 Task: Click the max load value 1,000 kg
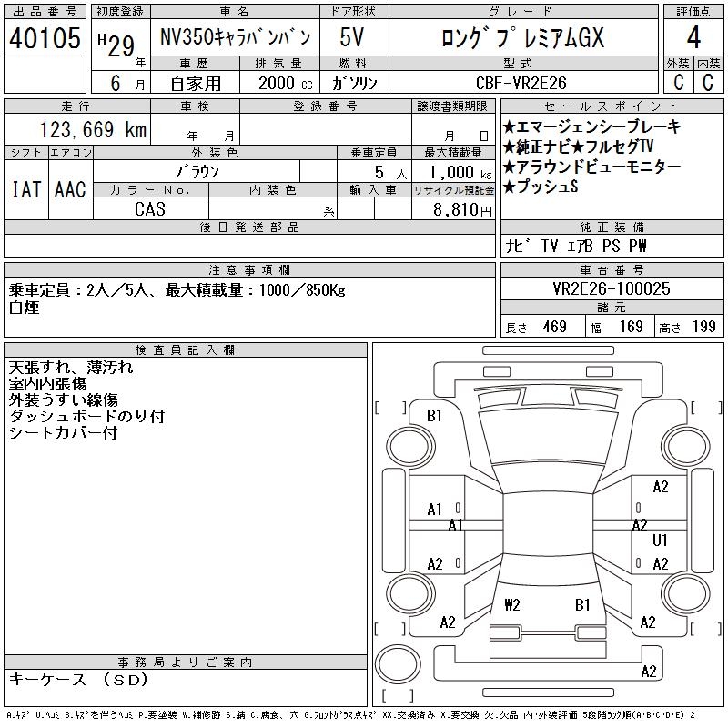[x=460, y=172]
